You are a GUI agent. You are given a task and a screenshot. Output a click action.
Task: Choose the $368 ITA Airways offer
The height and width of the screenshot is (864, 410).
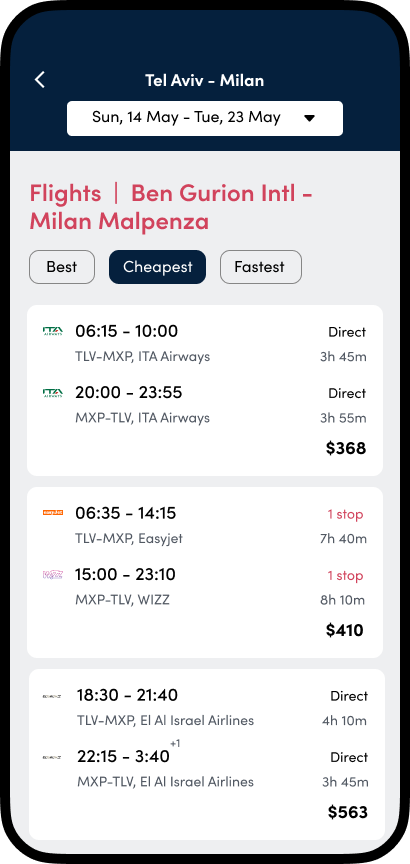pos(205,391)
